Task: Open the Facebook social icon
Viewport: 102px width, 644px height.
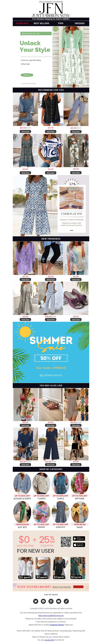Action: [43, 601]
